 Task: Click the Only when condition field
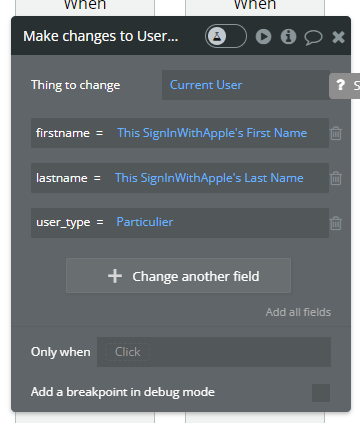tap(214, 352)
